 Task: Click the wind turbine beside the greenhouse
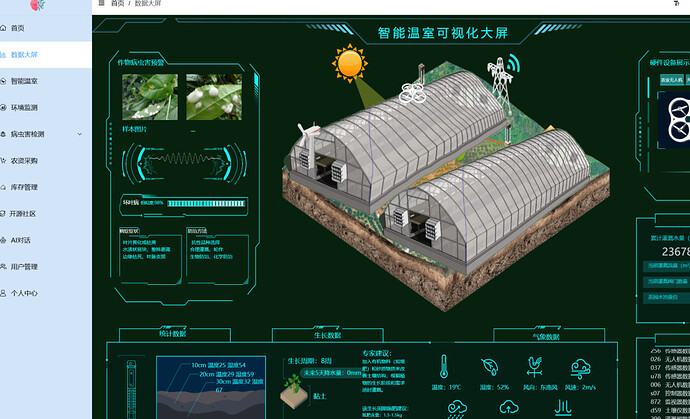[x=310, y=131]
